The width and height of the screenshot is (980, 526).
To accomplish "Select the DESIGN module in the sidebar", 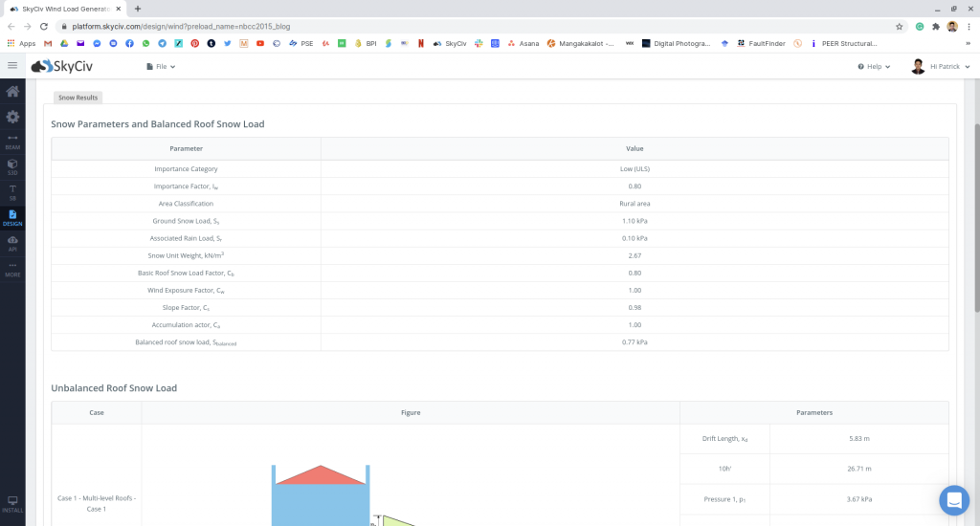I will (12, 217).
